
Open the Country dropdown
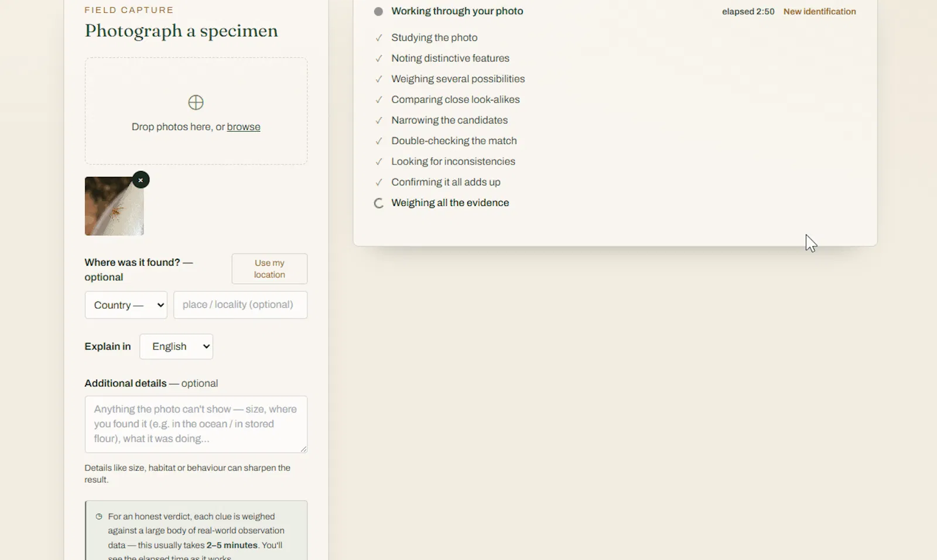pyautogui.click(x=126, y=305)
